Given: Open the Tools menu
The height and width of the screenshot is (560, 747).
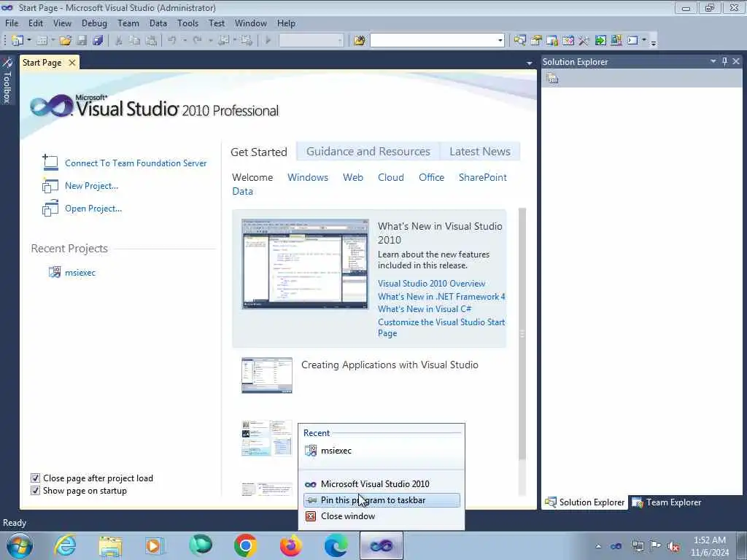Looking at the screenshot, I should [187, 23].
